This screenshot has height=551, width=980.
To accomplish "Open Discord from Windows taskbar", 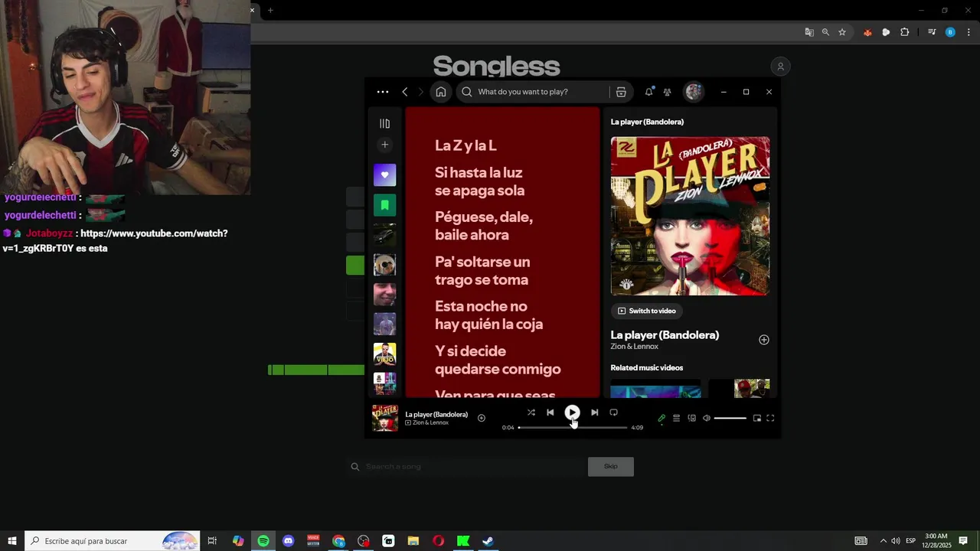I will tap(288, 541).
